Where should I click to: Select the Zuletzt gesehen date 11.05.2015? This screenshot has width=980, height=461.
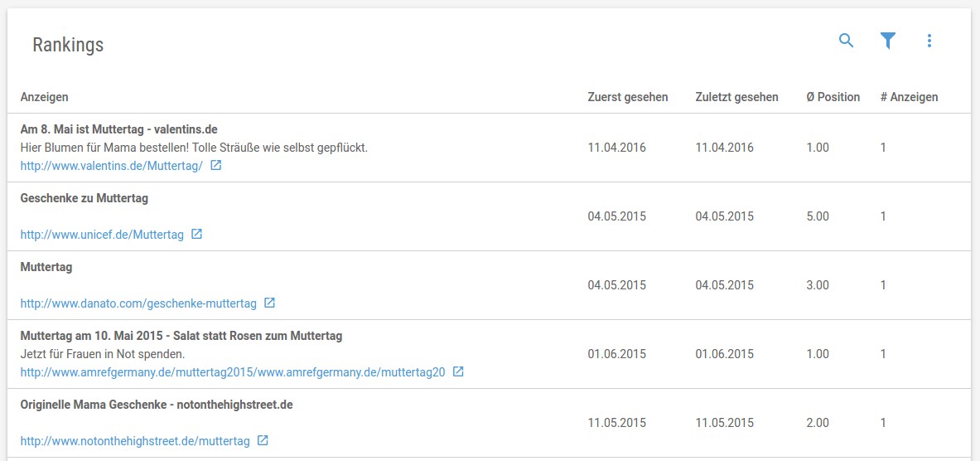click(724, 423)
